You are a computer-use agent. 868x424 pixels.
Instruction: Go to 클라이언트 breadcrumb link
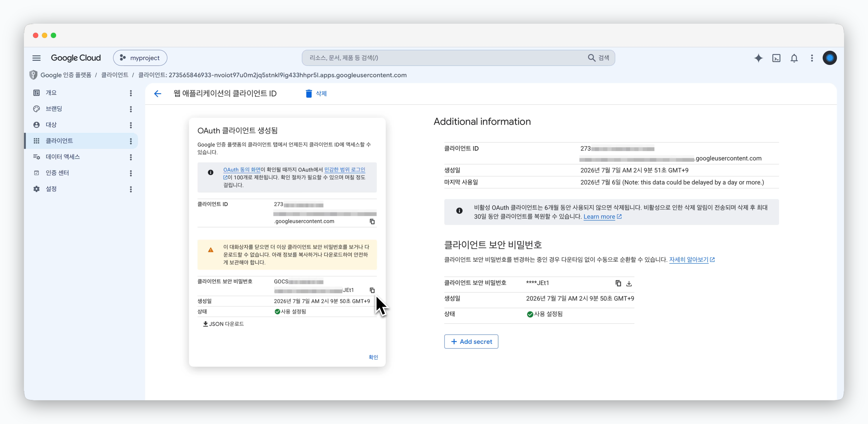point(114,75)
